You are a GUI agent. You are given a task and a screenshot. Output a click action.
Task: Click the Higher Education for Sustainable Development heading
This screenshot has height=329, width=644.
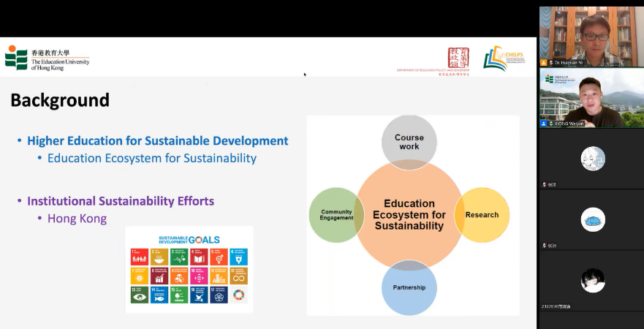[157, 140]
